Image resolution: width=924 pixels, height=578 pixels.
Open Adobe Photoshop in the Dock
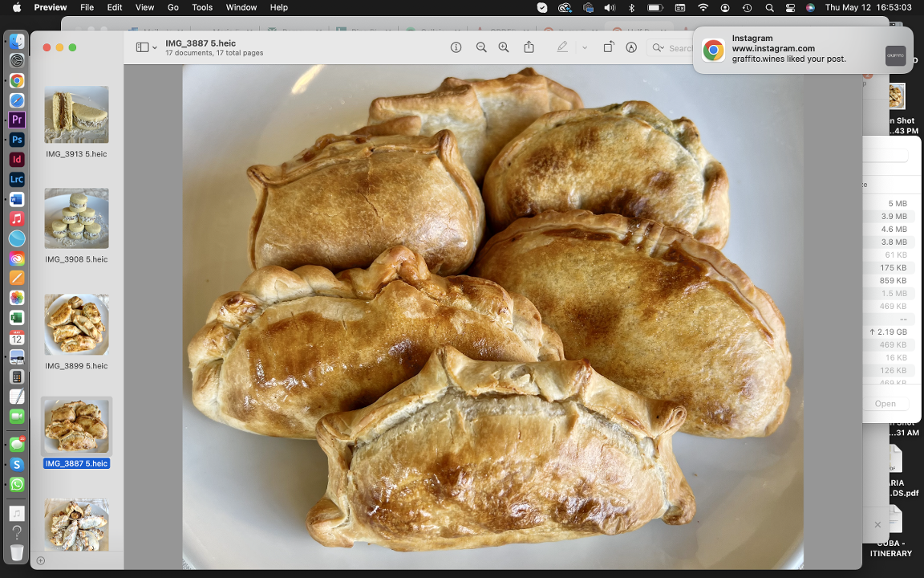point(17,140)
